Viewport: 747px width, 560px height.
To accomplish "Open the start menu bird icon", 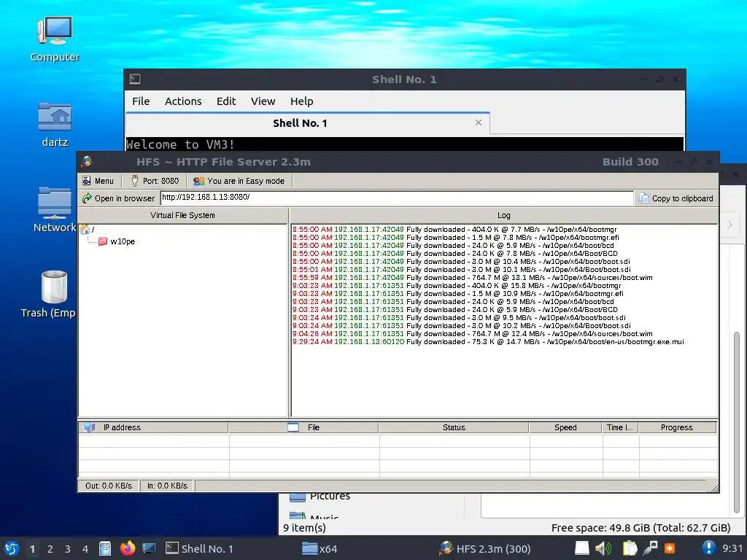I will 12,548.
